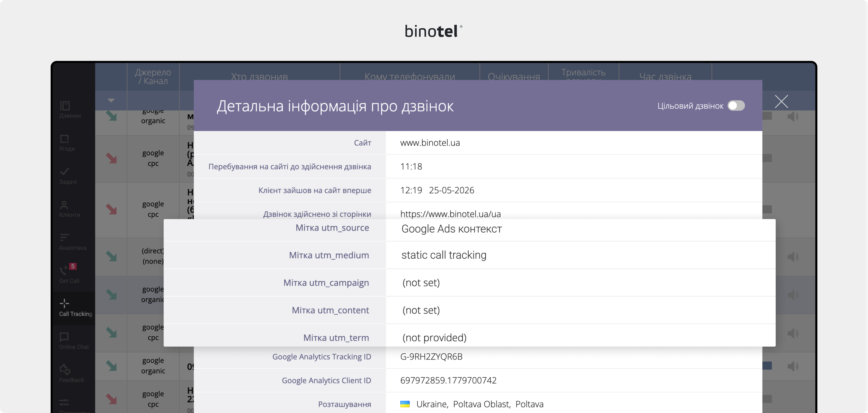This screenshot has width=868, height=413.
Task: Click the G-9RH2ZYQR6B tracking ID
Action: point(431,356)
